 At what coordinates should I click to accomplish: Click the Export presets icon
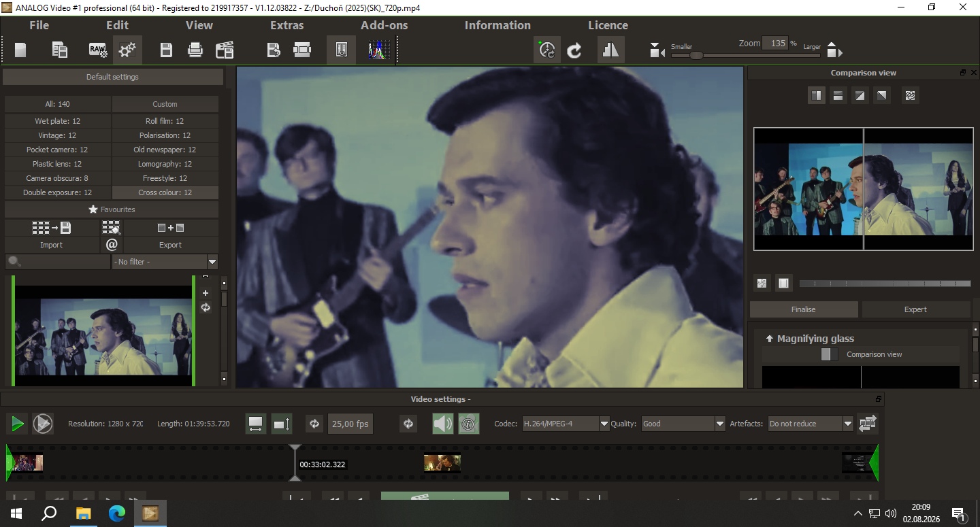170,228
